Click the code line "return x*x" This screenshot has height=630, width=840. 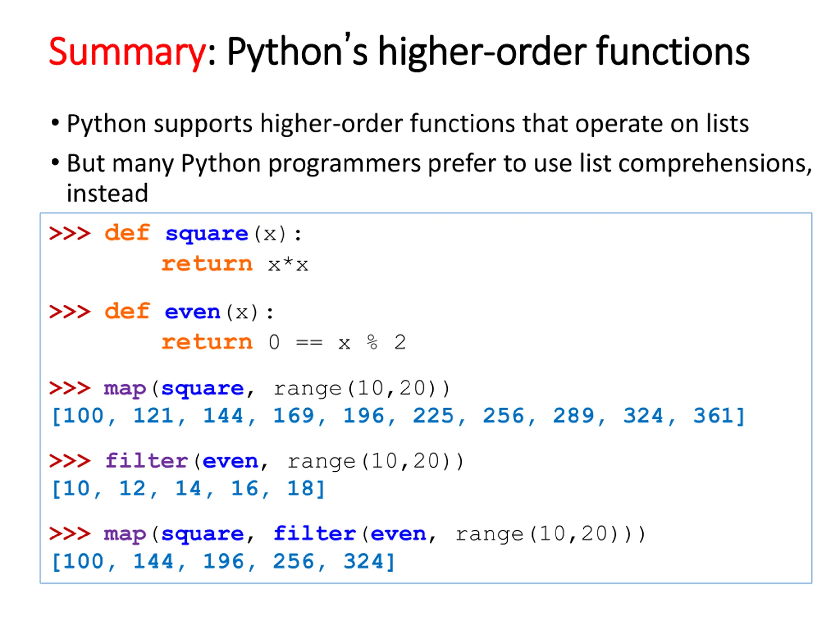[x=235, y=264]
